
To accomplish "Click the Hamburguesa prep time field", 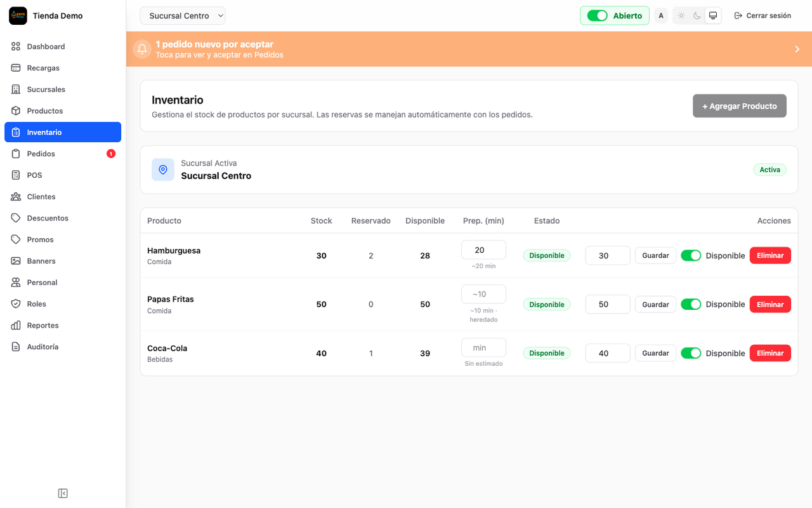I will [483, 250].
